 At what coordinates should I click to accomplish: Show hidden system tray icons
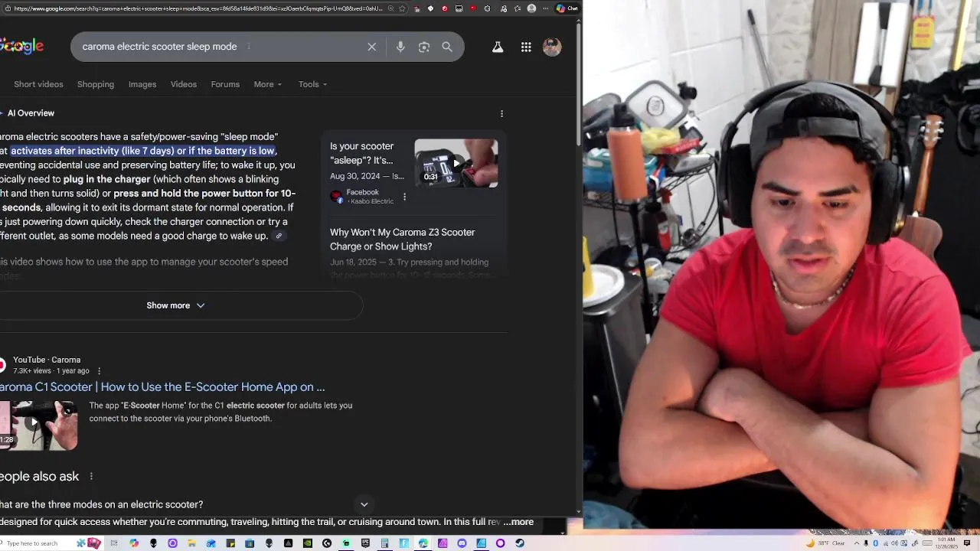[x=857, y=543]
